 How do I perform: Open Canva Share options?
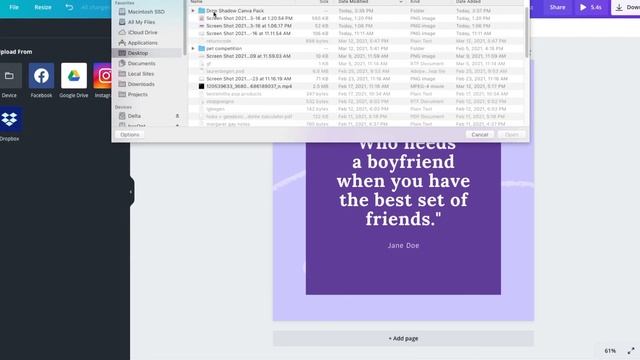point(557,7)
